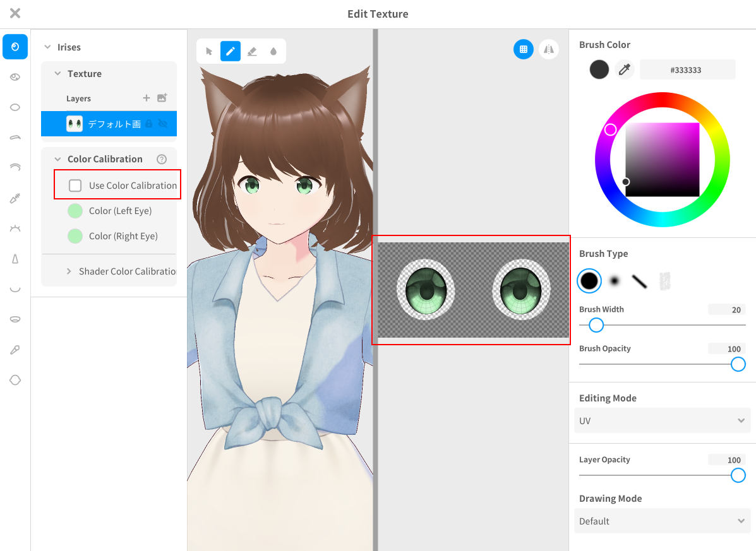Toggle visibility of the default layer
Viewport: 756px width, 551px height.
click(163, 124)
